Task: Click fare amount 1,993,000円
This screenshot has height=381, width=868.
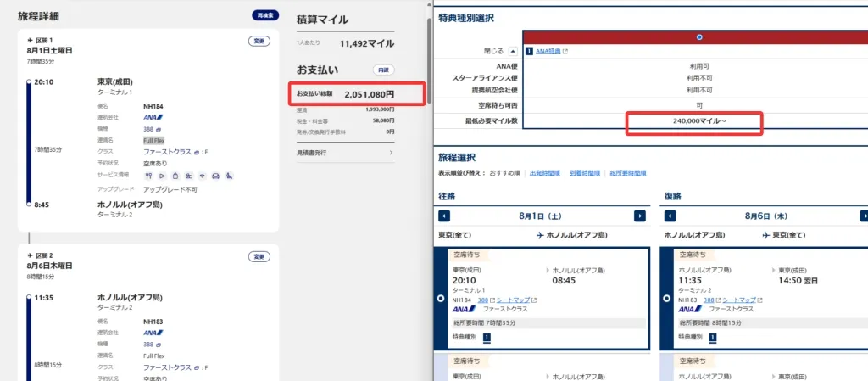Action: 380,109
